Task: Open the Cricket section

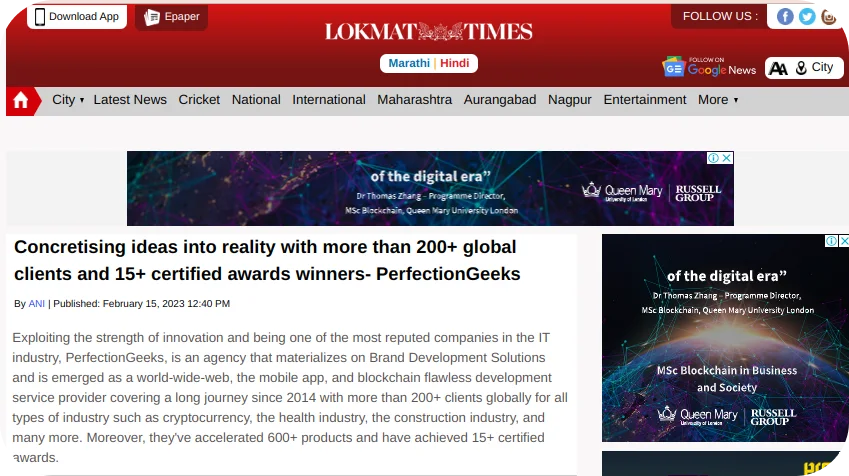Action: click(199, 100)
